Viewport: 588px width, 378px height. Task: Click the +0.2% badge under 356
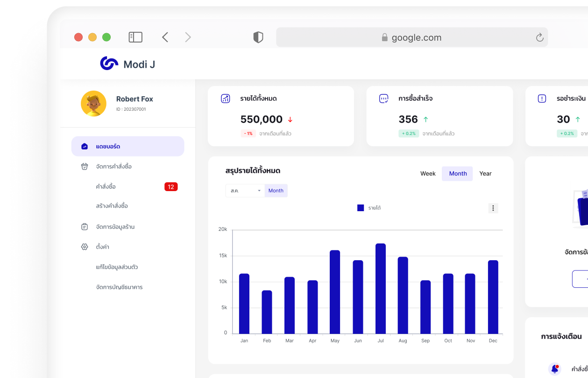pos(409,134)
